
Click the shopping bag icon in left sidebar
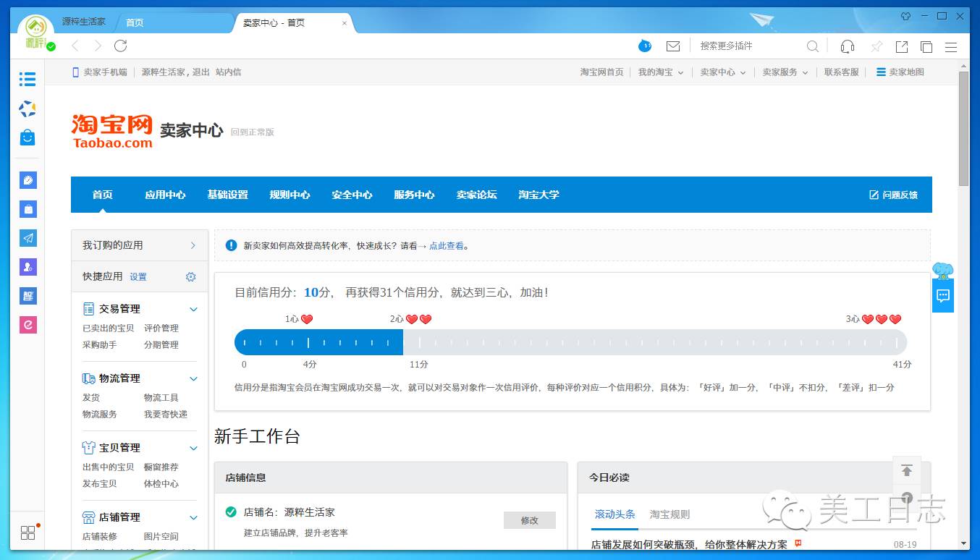28,137
